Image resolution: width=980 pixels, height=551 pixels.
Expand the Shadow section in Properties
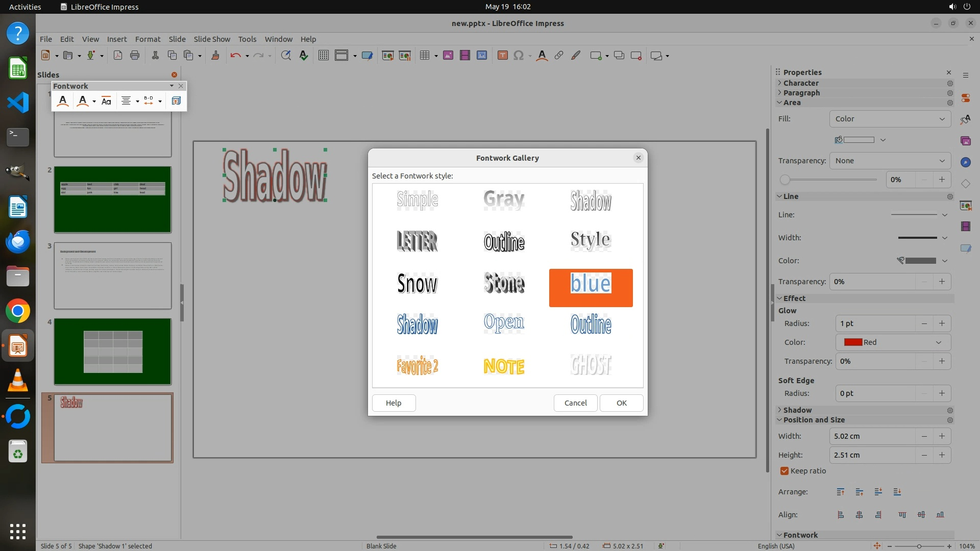[x=797, y=410]
